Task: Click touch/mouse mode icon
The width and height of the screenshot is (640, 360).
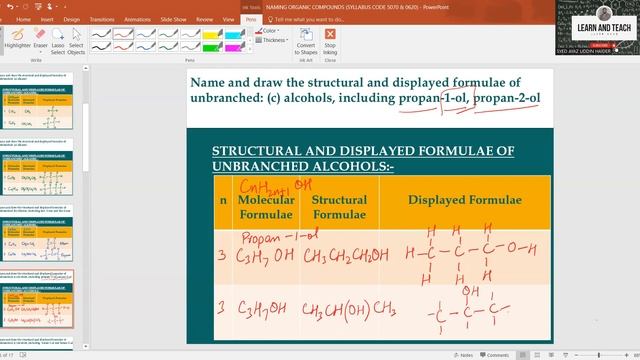Action: 50,7
